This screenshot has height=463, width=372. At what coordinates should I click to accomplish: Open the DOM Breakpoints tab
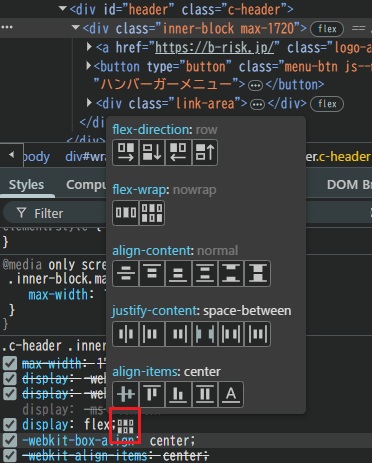[349, 185]
